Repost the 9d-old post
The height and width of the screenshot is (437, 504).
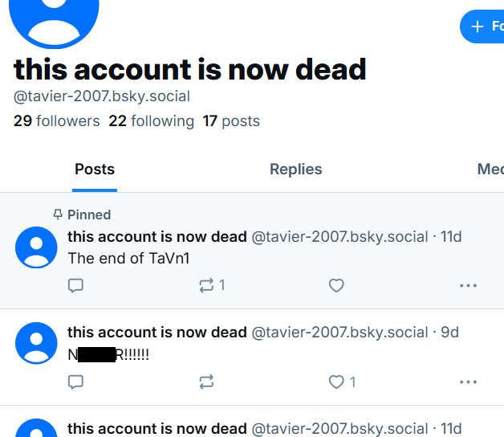(x=207, y=382)
